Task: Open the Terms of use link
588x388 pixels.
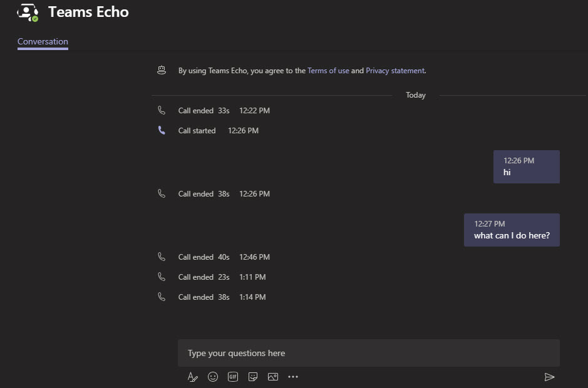Action: pyautogui.click(x=328, y=71)
